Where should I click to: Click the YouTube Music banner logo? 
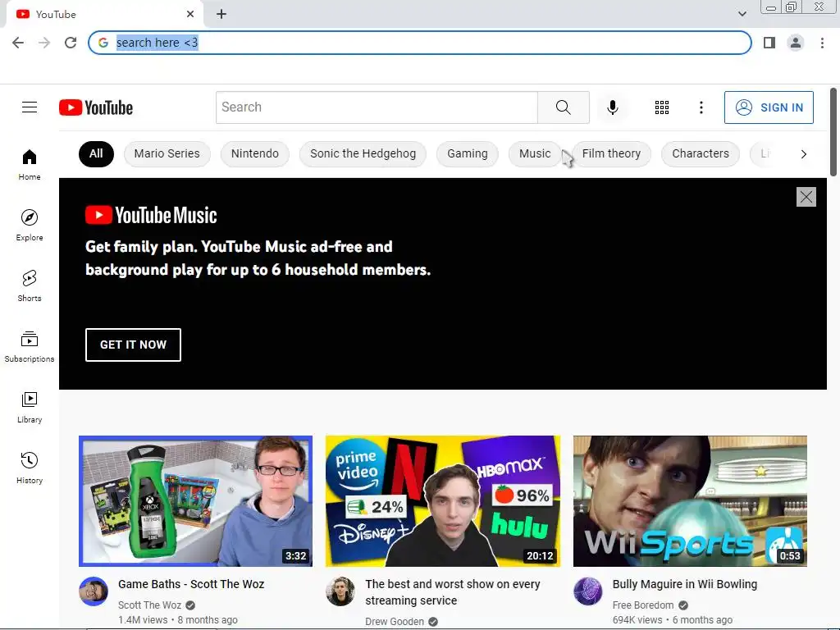pyautogui.click(x=151, y=215)
